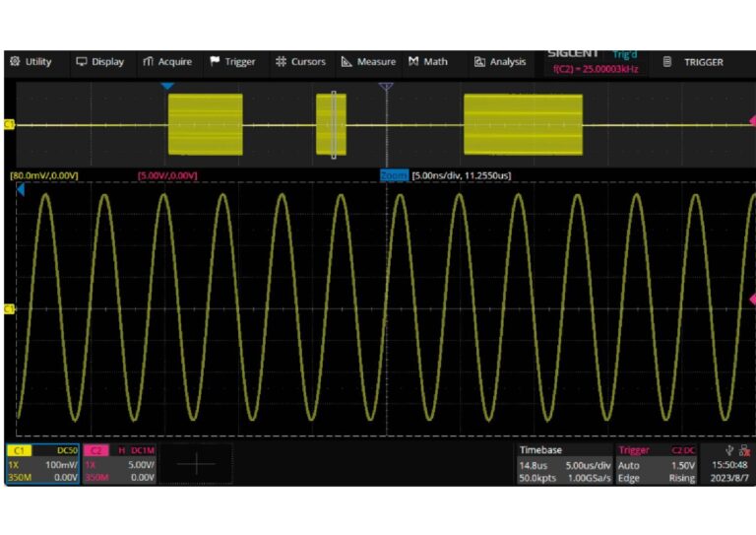Click the 14.8us delay value
Screen dimensions: 756x535
pyautogui.click(x=534, y=465)
